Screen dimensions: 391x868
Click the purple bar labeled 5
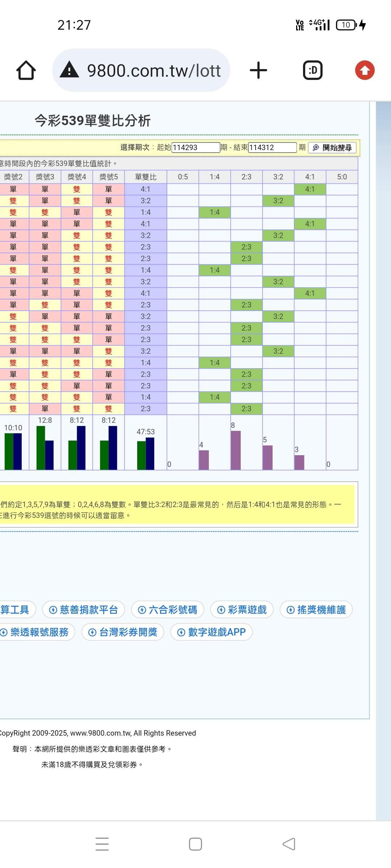point(268,458)
